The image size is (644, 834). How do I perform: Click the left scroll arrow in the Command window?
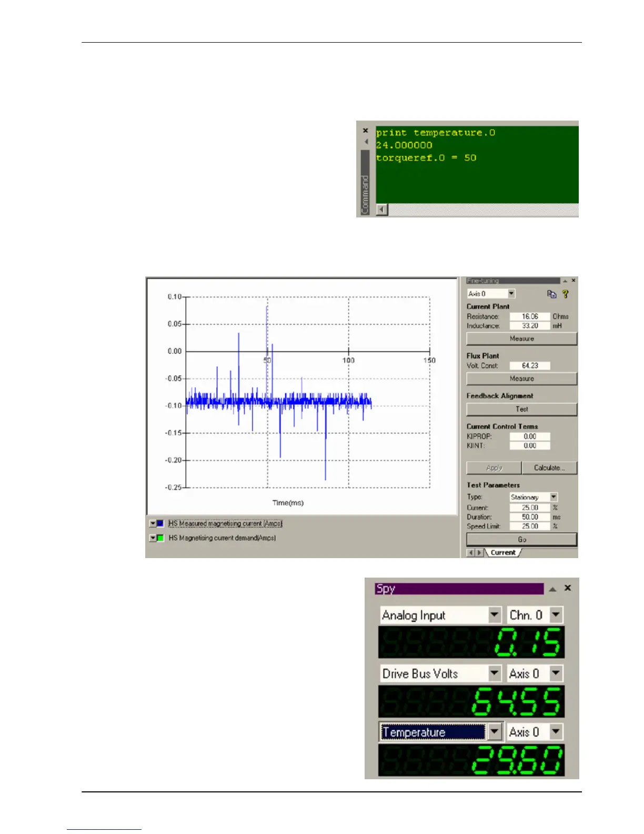click(x=382, y=210)
